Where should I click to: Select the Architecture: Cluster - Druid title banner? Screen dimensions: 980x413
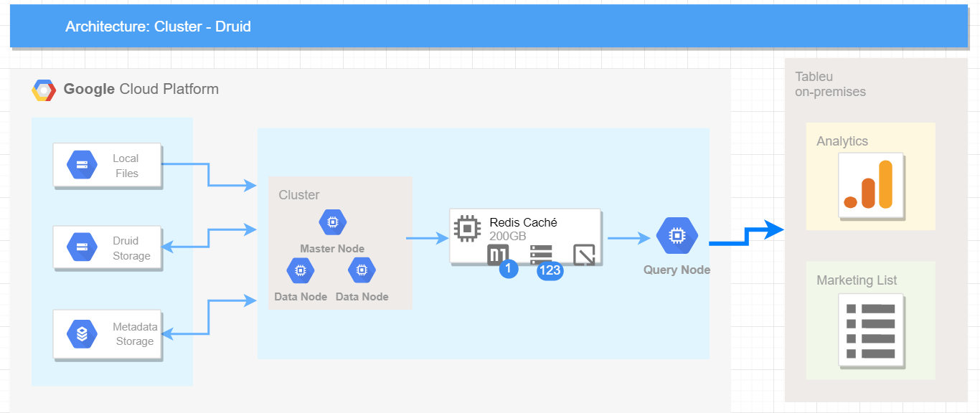[489, 27]
